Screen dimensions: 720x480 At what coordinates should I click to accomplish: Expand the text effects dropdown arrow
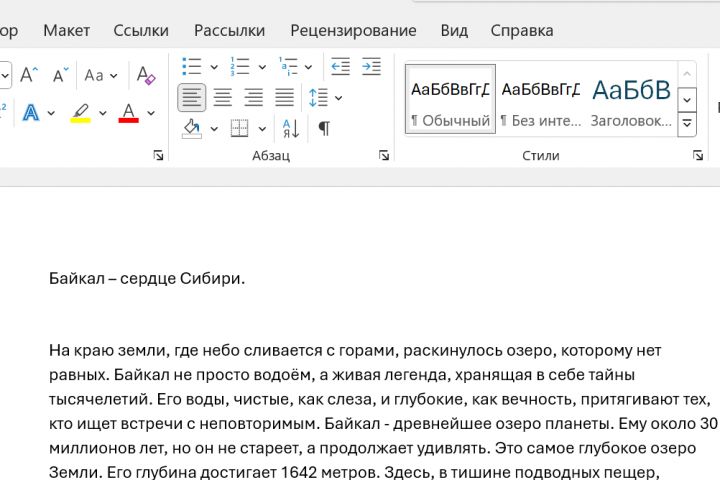(x=51, y=113)
